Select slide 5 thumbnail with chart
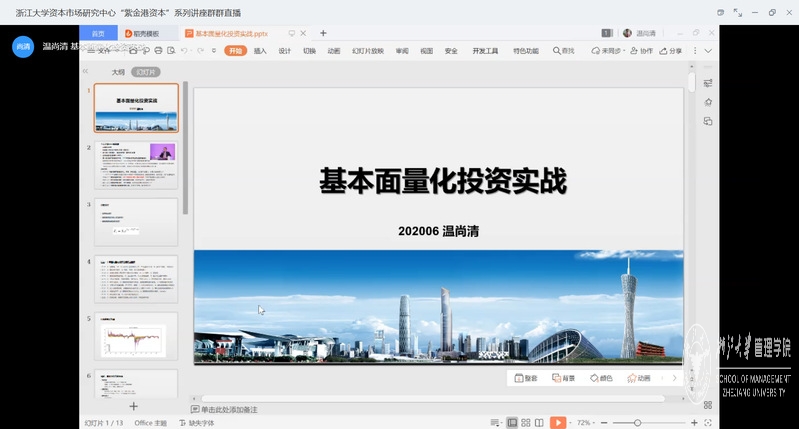 (136, 336)
